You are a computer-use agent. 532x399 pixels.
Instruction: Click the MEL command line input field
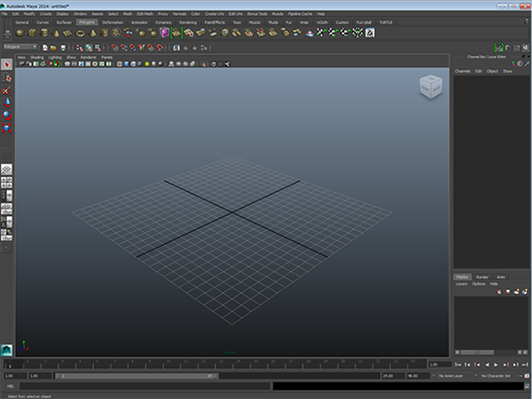point(145,386)
